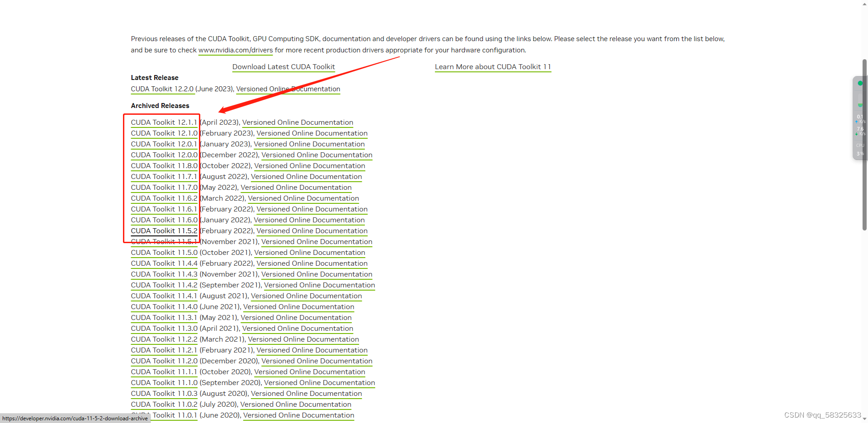Open documentation link for CUDA 11.5.2

click(312, 231)
